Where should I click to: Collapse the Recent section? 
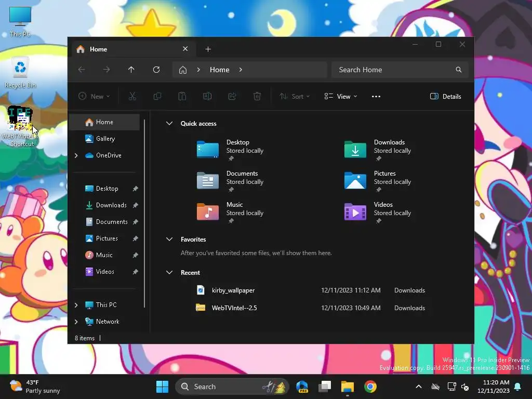pos(169,272)
